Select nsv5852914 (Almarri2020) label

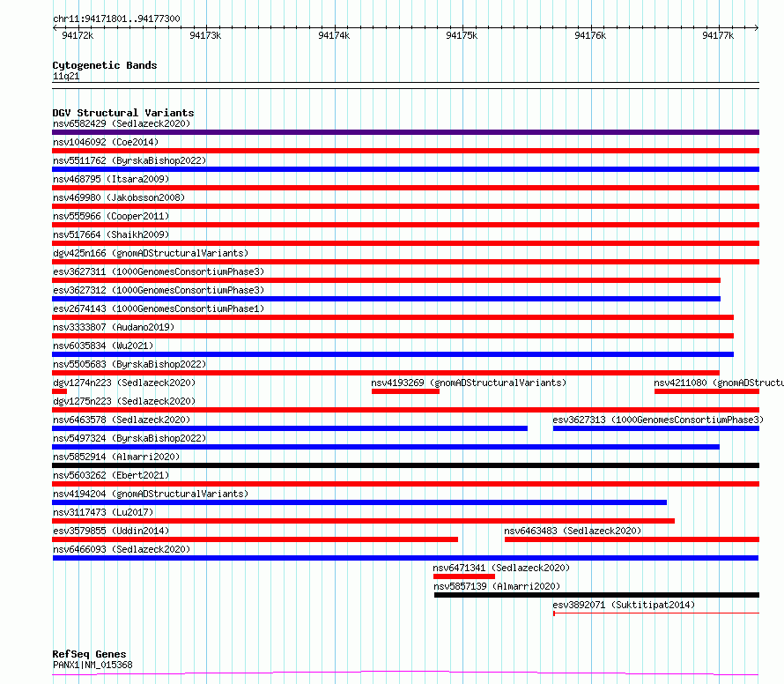coord(116,457)
